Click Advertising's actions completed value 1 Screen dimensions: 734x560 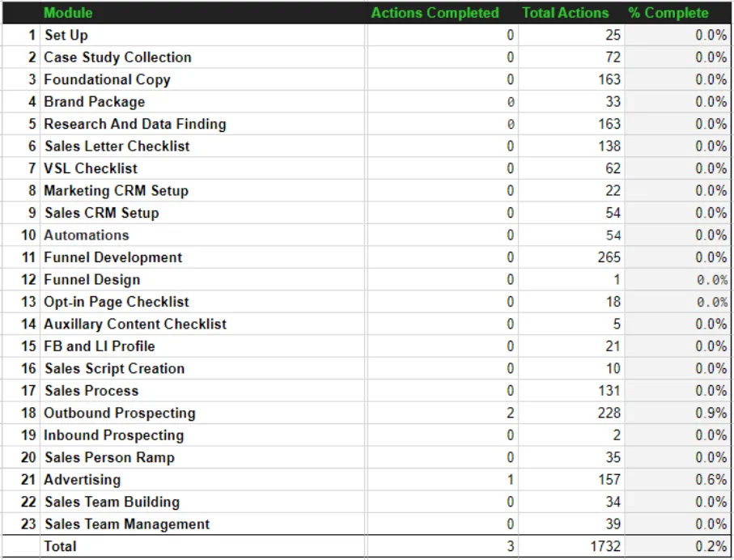tap(511, 480)
